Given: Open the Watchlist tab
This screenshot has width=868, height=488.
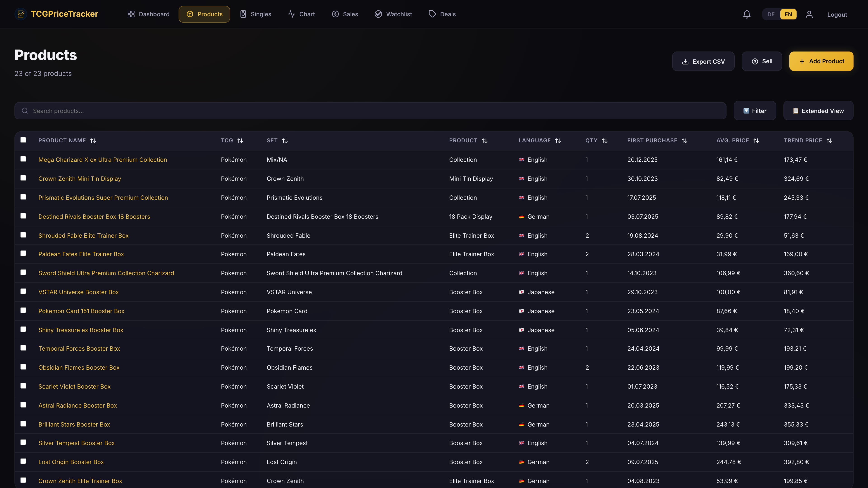Looking at the screenshot, I should 393,14.
